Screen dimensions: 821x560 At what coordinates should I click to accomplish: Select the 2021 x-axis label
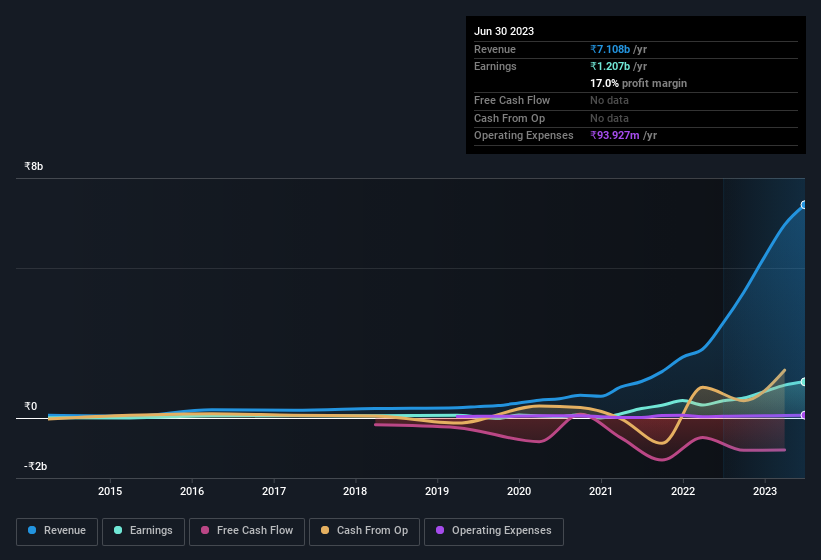pos(601,491)
